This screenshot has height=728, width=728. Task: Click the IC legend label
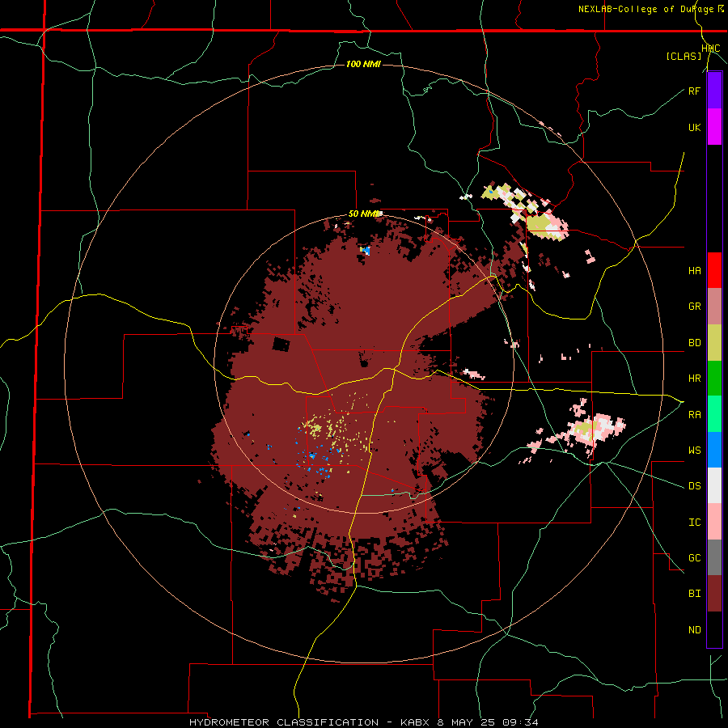[x=695, y=523]
